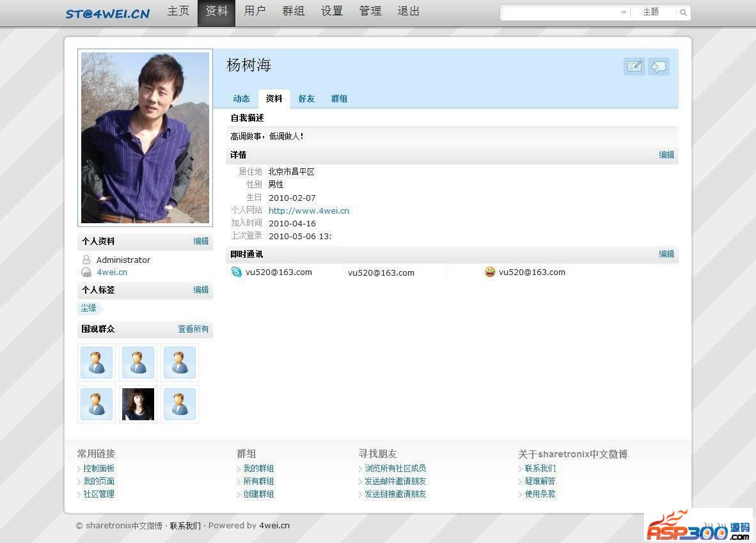Viewport: 756px width, 543px height.
Task: Open the 创建群组 footer link
Action: coord(258,494)
